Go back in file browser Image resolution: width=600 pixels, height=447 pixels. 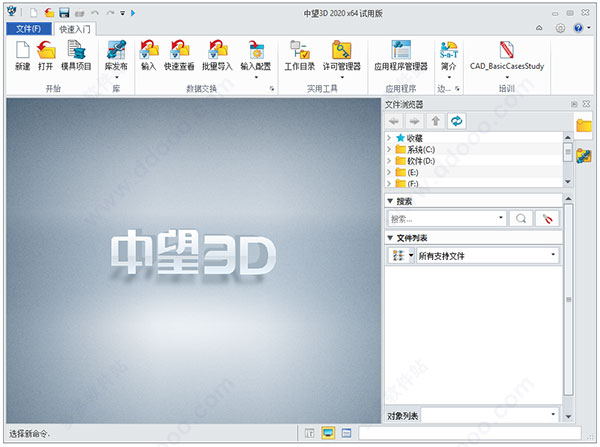(394, 121)
